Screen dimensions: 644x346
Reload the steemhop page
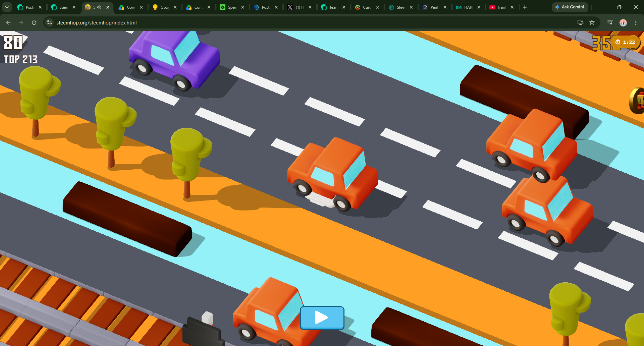[x=34, y=22]
